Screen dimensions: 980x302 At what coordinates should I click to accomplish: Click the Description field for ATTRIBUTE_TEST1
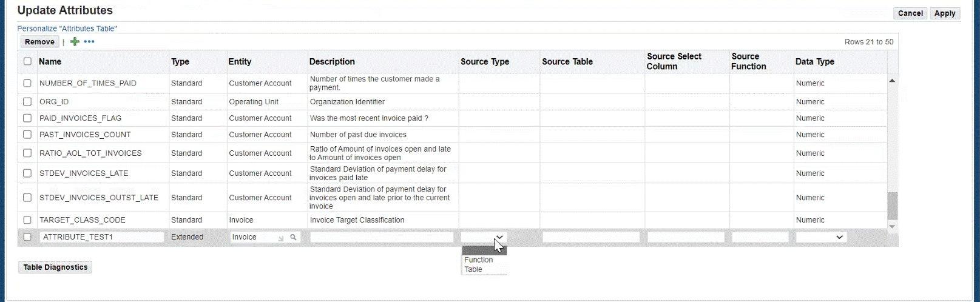[x=382, y=237]
